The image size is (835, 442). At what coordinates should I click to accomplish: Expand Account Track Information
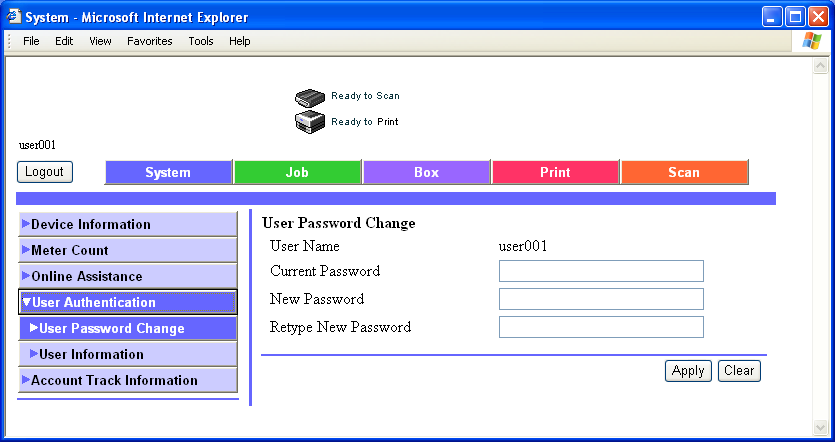(128, 380)
